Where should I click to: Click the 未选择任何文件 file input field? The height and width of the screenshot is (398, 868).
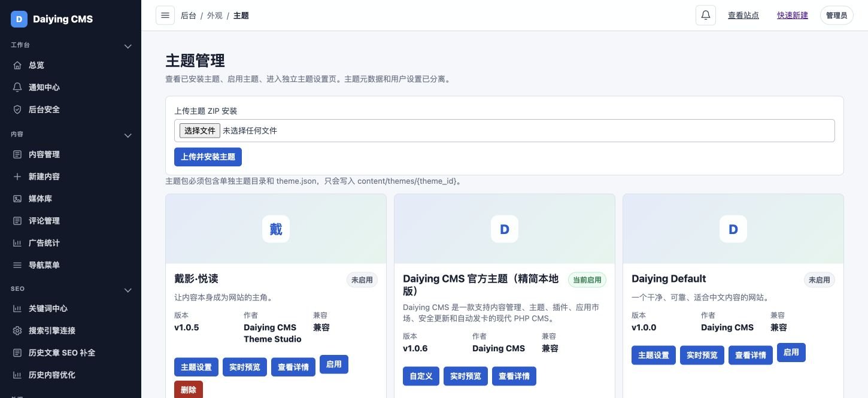click(x=505, y=130)
